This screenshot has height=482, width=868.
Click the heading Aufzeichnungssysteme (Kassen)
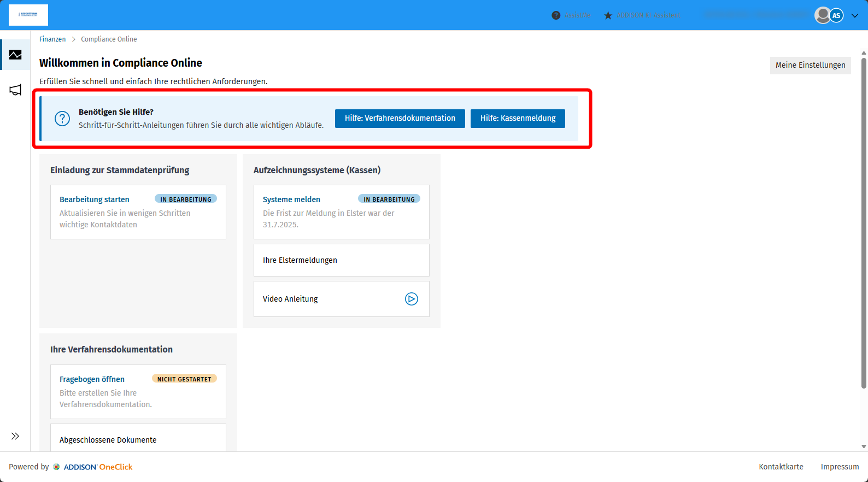coord(317,170)
